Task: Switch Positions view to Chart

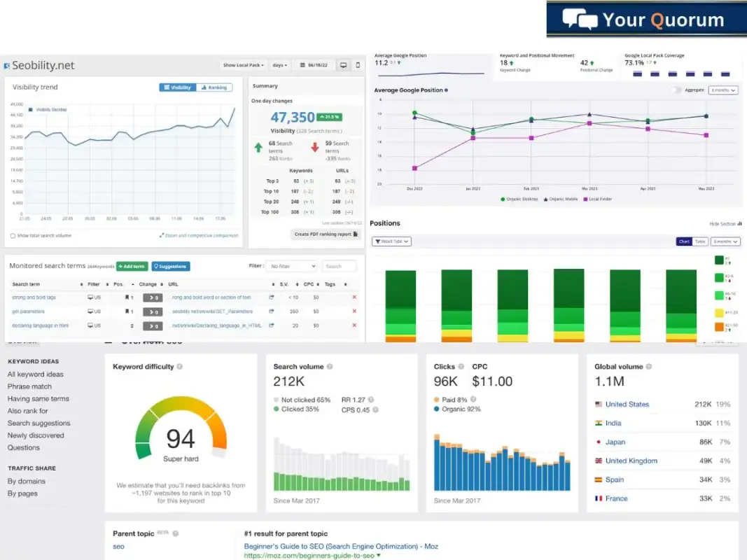Action: click(684, 241)
